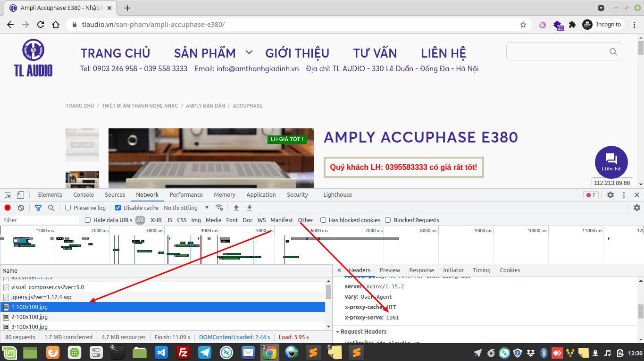Open terminal from the taskbar

117,352
